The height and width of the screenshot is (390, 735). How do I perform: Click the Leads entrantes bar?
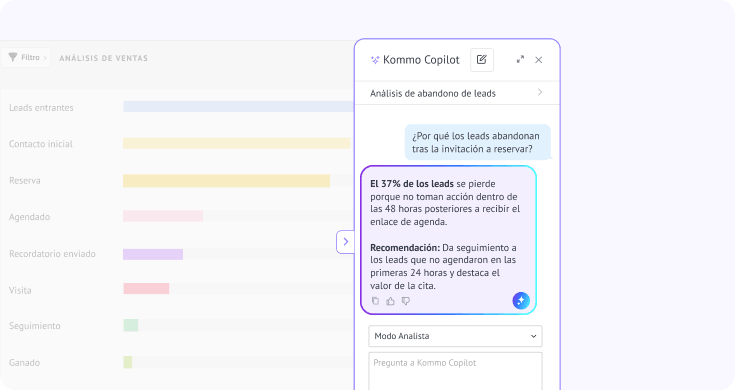[238, 106]
